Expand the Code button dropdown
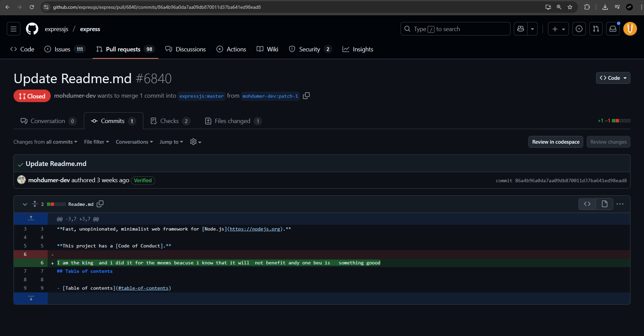 [624, 78]
